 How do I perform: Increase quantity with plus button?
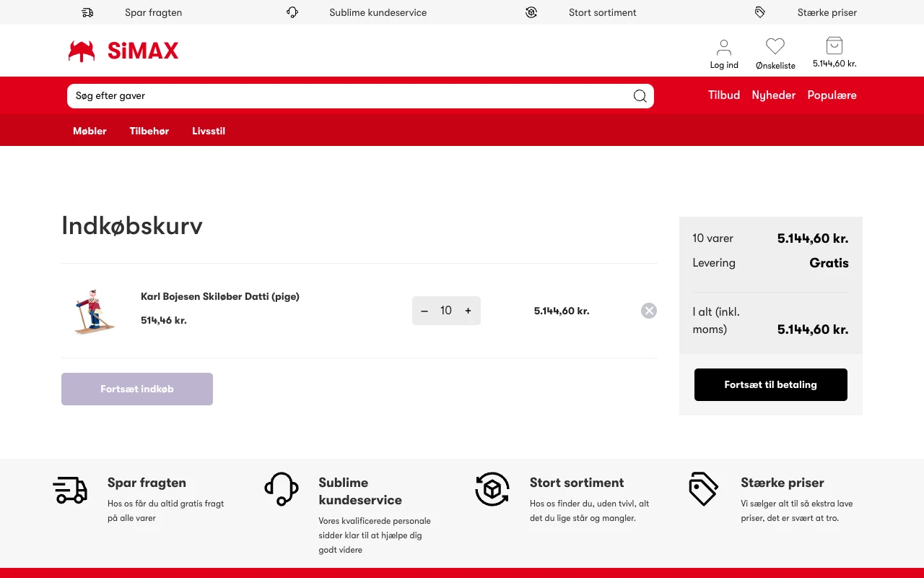pos(468,311)
